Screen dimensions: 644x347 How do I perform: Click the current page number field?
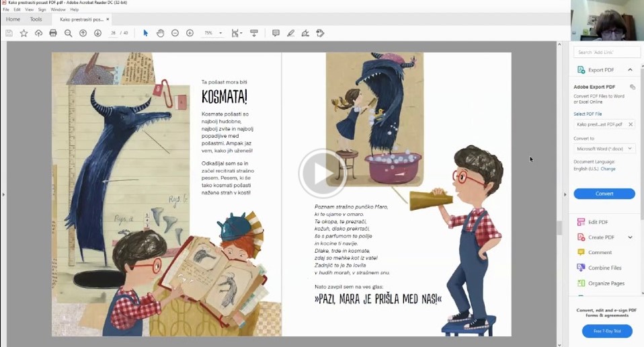[x=114, y=33]
